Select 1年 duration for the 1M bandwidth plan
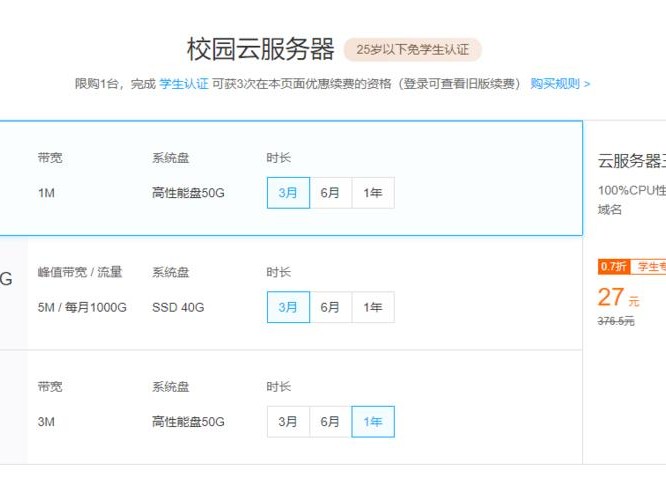This screenshot has width=666, height=500. pos(373,193)
